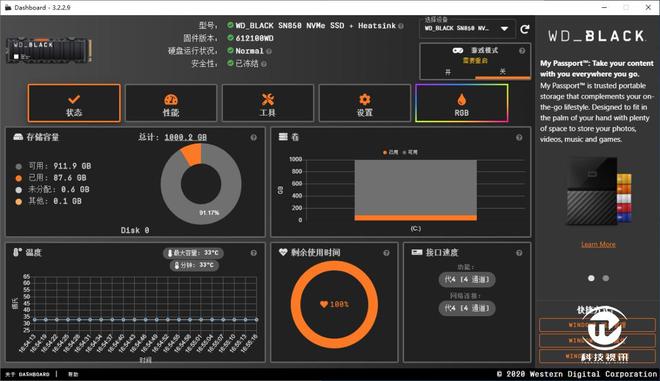This screenshot has width=660, height=381.
Task: Click 关于 DASHBOARD in the footer
Action: pos(27,374)
